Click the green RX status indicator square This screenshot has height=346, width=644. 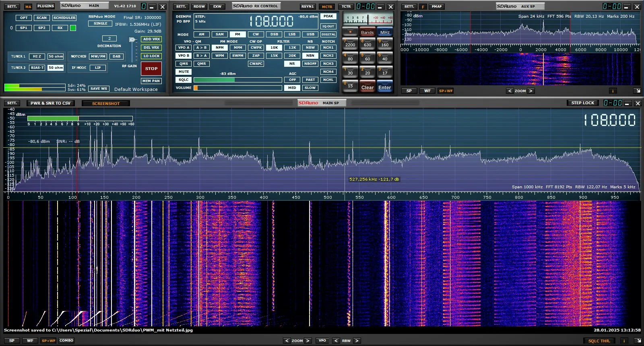pos(73,28)
